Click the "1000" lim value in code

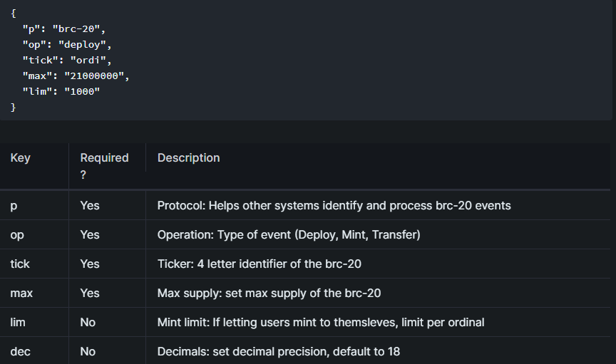81,91
